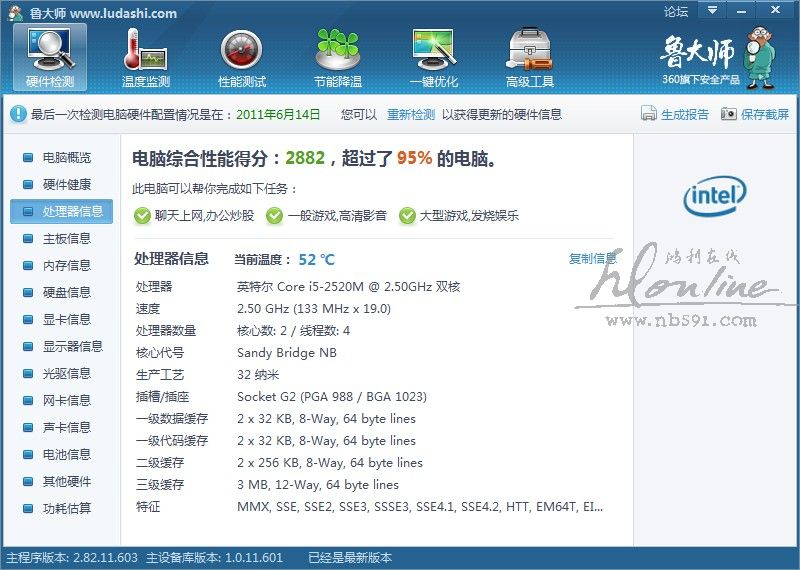Viewport: 800px width, 570px height.
Task: Open the 一键优化 one-click optimize tool
Action: coord(434,58)
